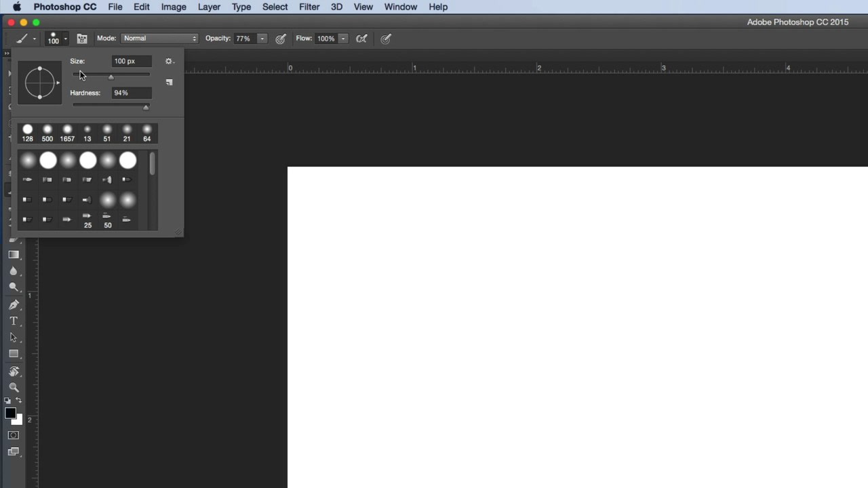Toggle airbrush mode in the options bar
Image resolution: width=868 pixels, height=488 pixels.
pyautogui.click(x=361, y=38)
